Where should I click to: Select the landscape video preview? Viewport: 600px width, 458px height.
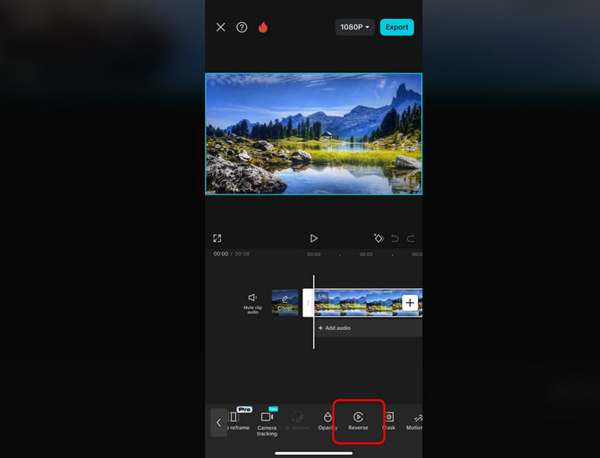314,134
